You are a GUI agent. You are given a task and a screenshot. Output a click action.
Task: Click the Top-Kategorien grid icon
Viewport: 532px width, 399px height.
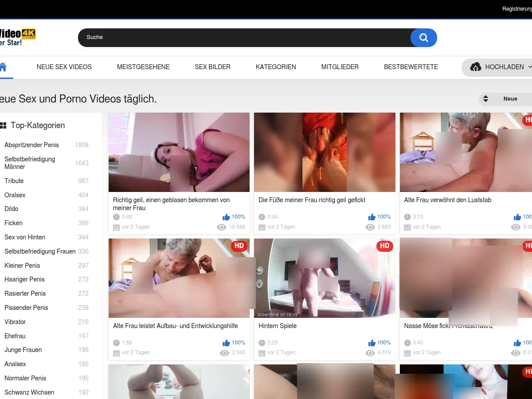click(x=3, y=126)
